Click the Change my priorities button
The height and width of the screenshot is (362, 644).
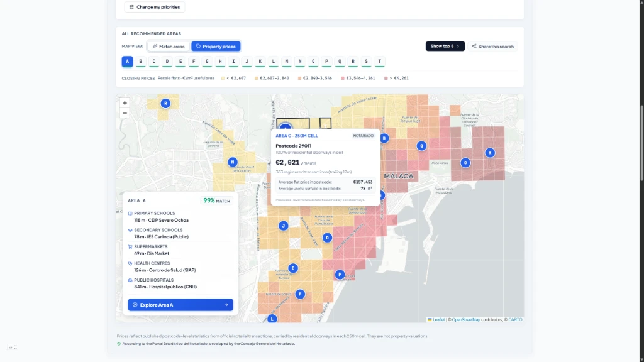(155, 7)
